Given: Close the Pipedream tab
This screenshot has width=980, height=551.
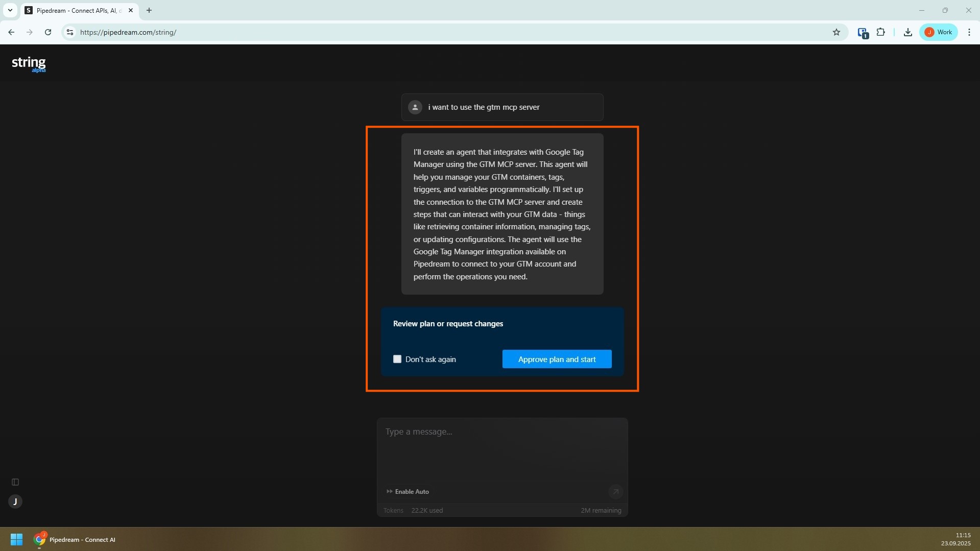Looking at the screenshot, I should 131,10.
